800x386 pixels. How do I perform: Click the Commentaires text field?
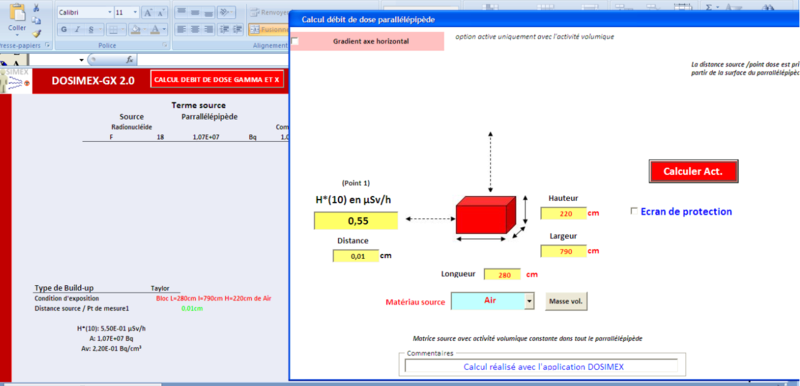click(x=541, y=366)
